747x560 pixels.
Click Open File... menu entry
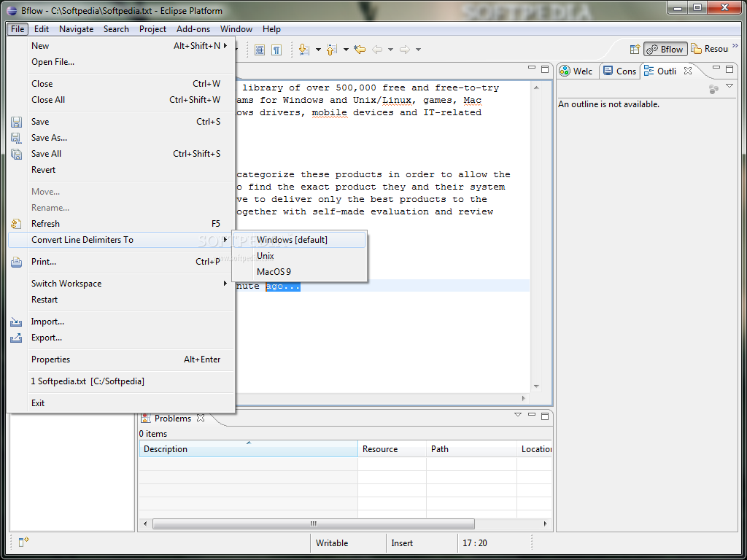point(122,62)
